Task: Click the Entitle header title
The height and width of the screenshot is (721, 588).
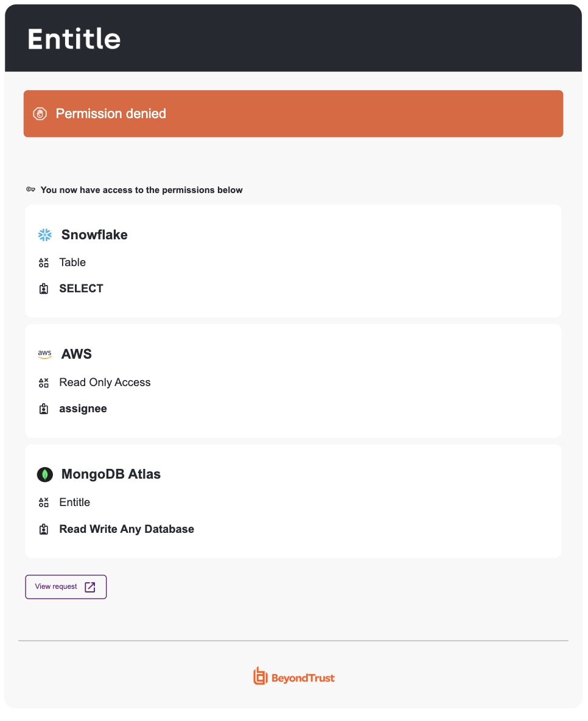Action: click(74, 38)
